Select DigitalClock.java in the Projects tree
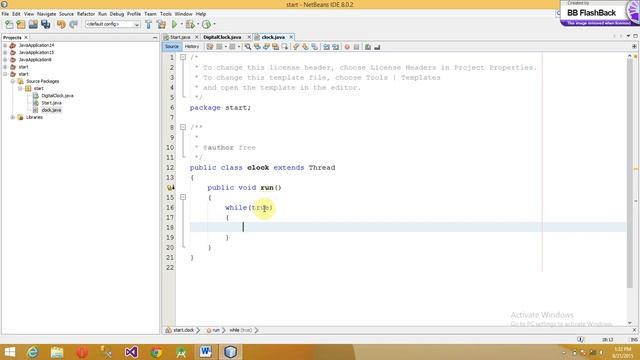 (x=57, y=96)
